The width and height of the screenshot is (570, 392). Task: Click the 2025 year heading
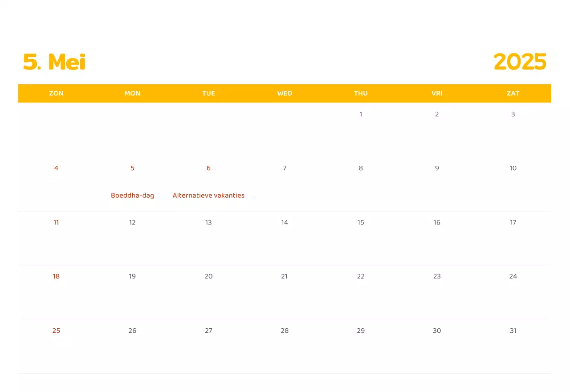click(x=520, y=62)
